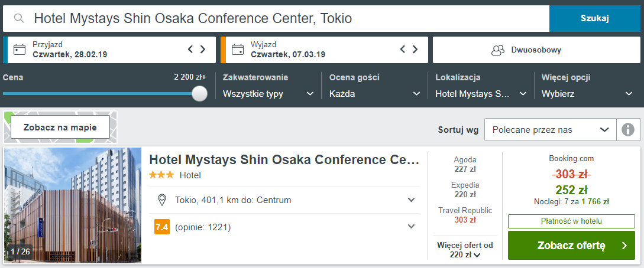Click the sort info icon
Viewport: 644px width, 268px height.
[x=628, y=130]
